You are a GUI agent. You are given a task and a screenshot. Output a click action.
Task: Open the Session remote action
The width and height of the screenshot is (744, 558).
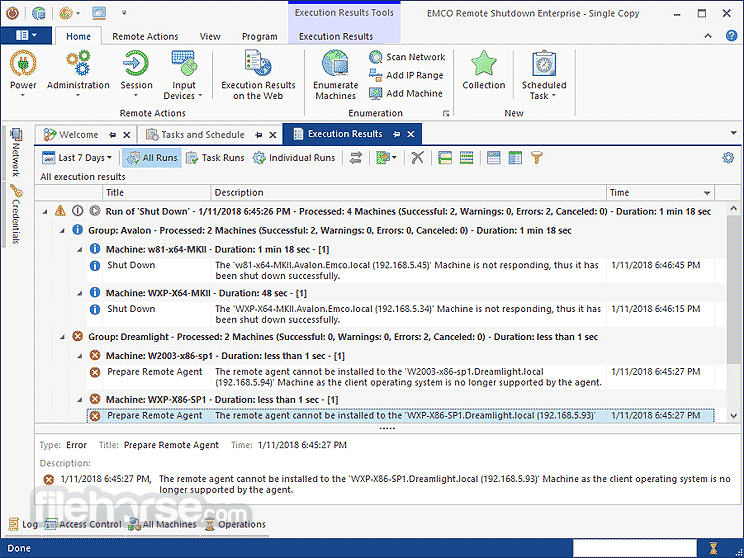pos(136,74)
